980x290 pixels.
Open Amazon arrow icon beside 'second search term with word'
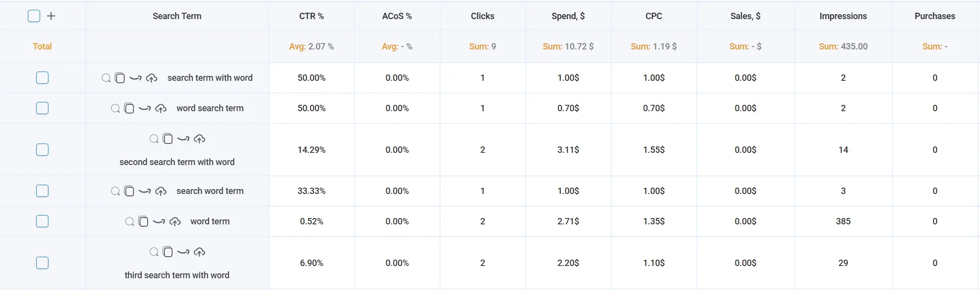point(183,139)
